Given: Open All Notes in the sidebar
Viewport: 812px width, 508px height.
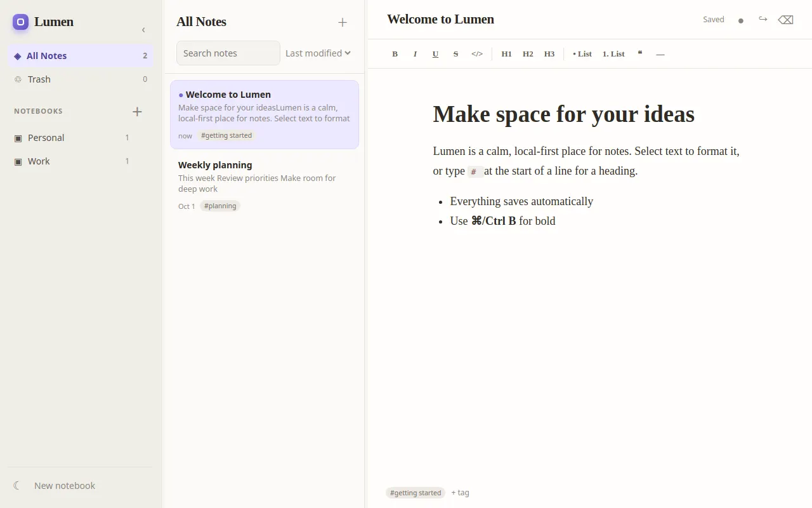Looking at the screenshot, I should [81, 56].
